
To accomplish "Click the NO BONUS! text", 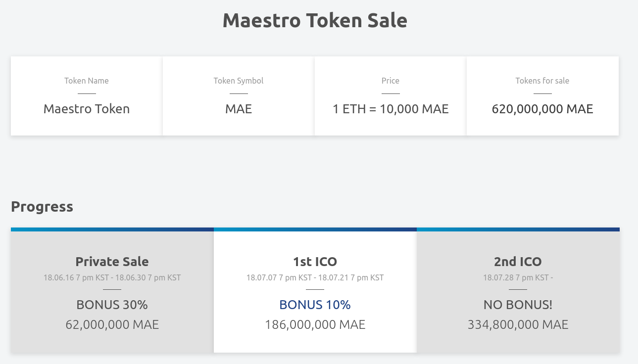I will pos(518,305).
